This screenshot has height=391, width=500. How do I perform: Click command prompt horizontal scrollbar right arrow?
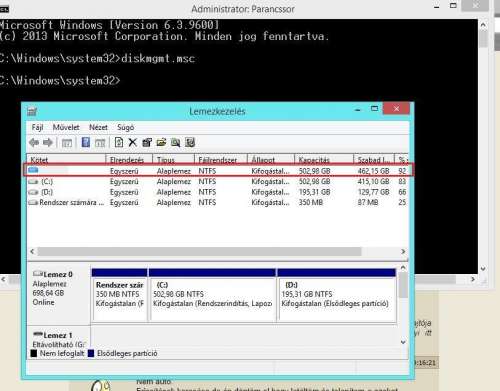point(473,279)
